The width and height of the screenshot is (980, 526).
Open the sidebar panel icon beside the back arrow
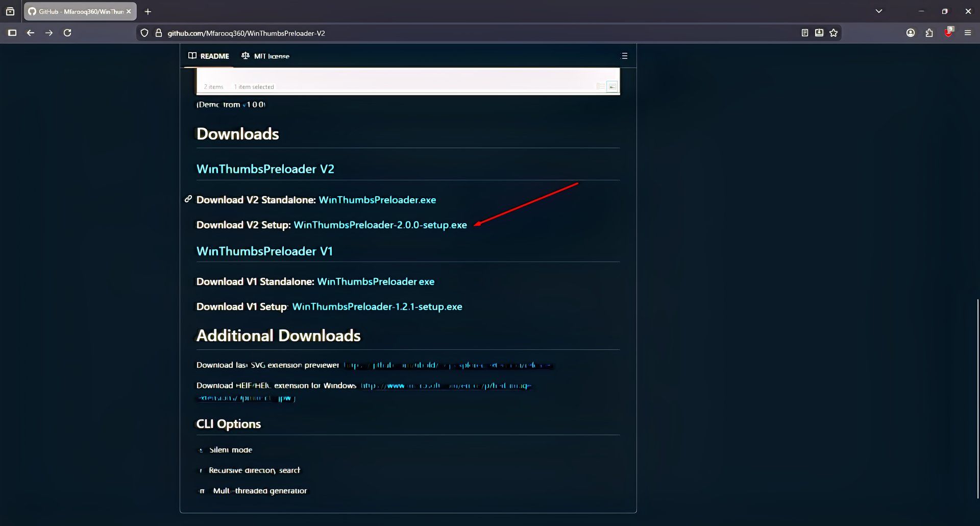(x=12, y=33)
